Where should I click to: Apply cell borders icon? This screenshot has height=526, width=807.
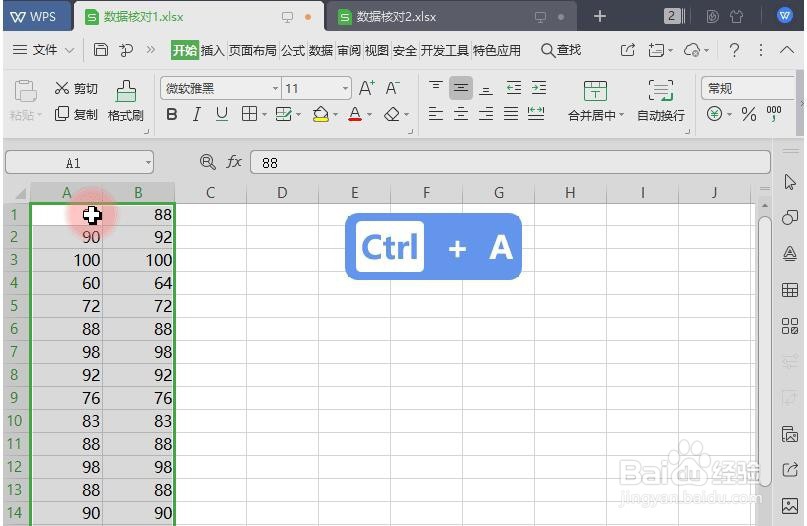[250, 114]
